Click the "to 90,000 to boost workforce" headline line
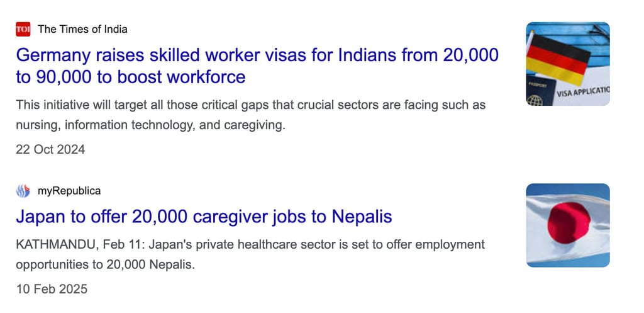 131,77
